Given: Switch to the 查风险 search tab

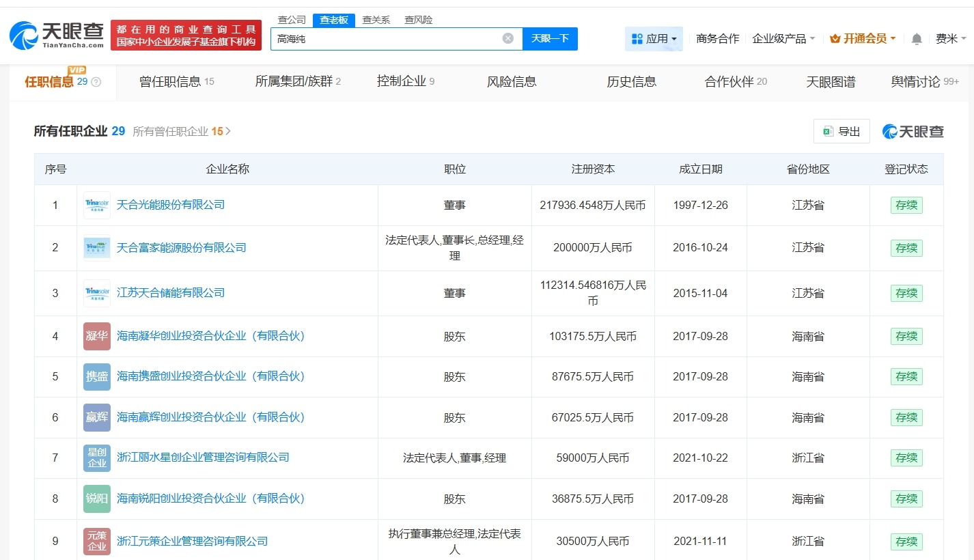Looking at the screenshot, I should [419, 19].
